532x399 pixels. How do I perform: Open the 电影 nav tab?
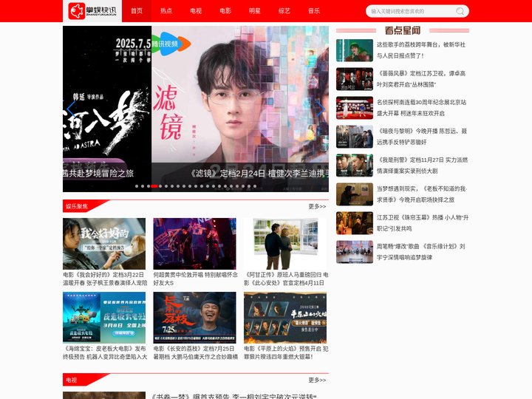click(x=225, y=11)
